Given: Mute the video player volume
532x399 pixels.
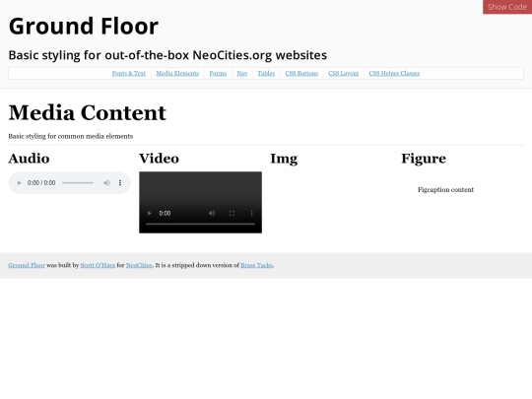Looking at the screenshot, I should pyautogui.click(x=212, y=213).
